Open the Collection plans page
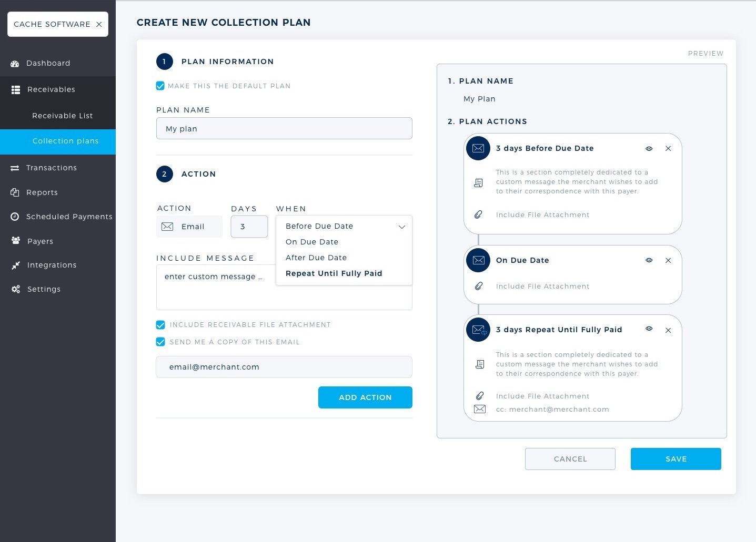Screen dimensions: 756x542 coord(58,141)
